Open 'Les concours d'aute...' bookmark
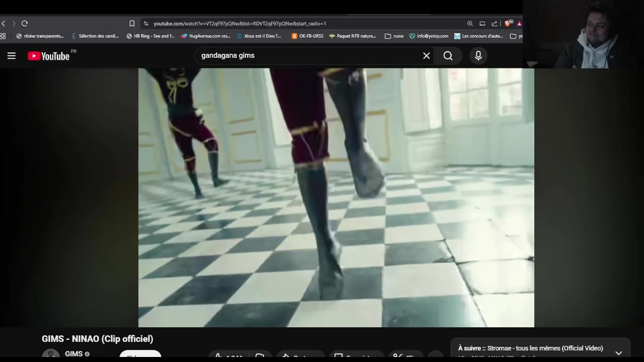The height and width of the screenshot is (362, 644). point(478,36)
